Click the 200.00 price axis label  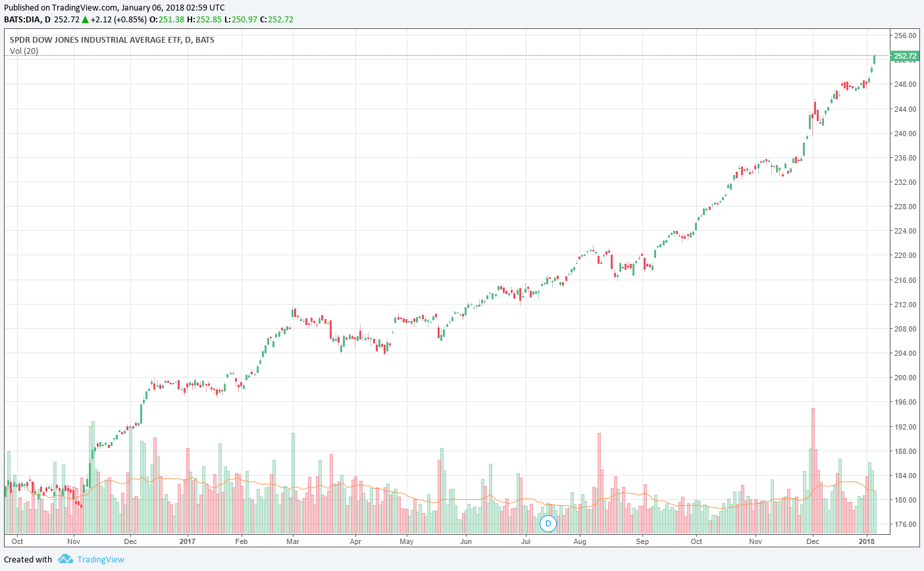(x=905, y=378)
